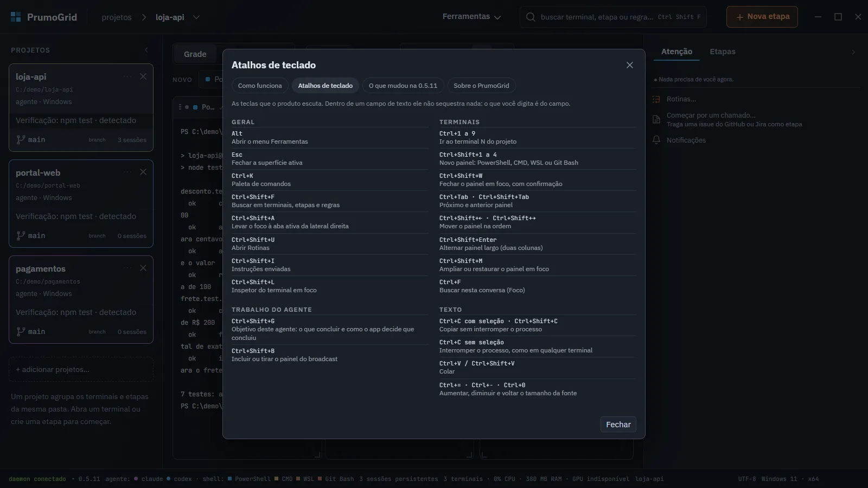Click the document icon beside Começar por um chamado

(656, 119)
